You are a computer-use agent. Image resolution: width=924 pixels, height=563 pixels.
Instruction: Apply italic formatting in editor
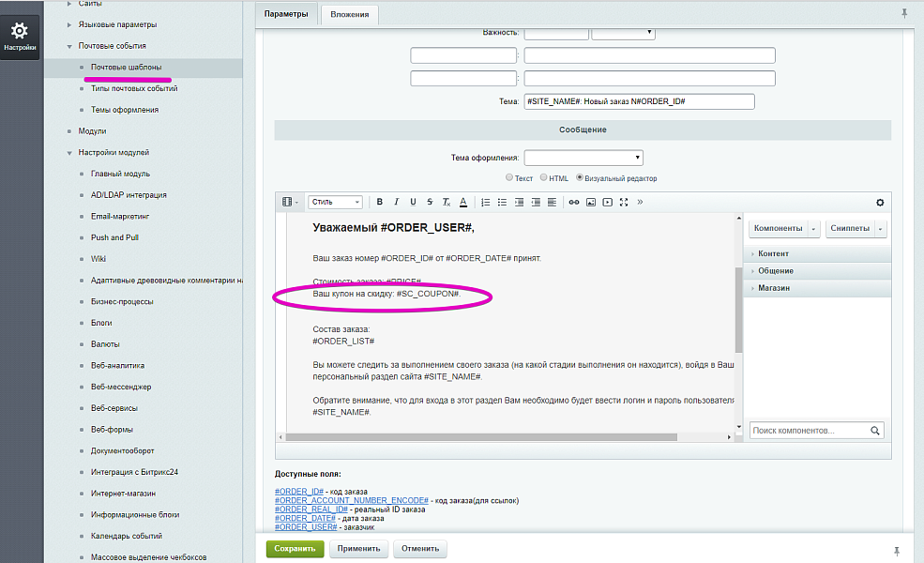397,202
